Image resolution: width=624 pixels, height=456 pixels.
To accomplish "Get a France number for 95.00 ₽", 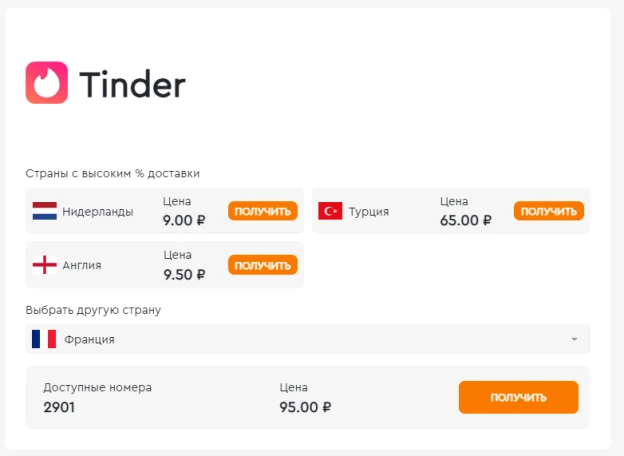I will (518, 397).
